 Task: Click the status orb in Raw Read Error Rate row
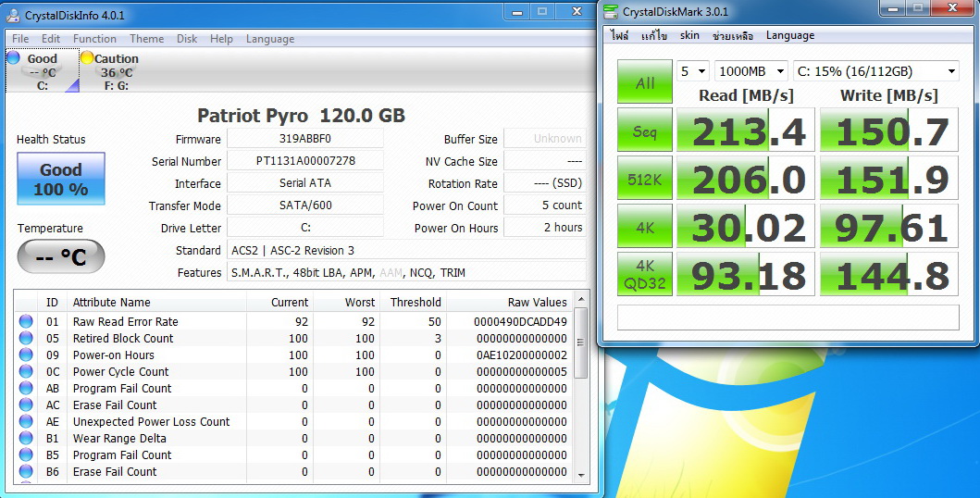coord(26,322)
